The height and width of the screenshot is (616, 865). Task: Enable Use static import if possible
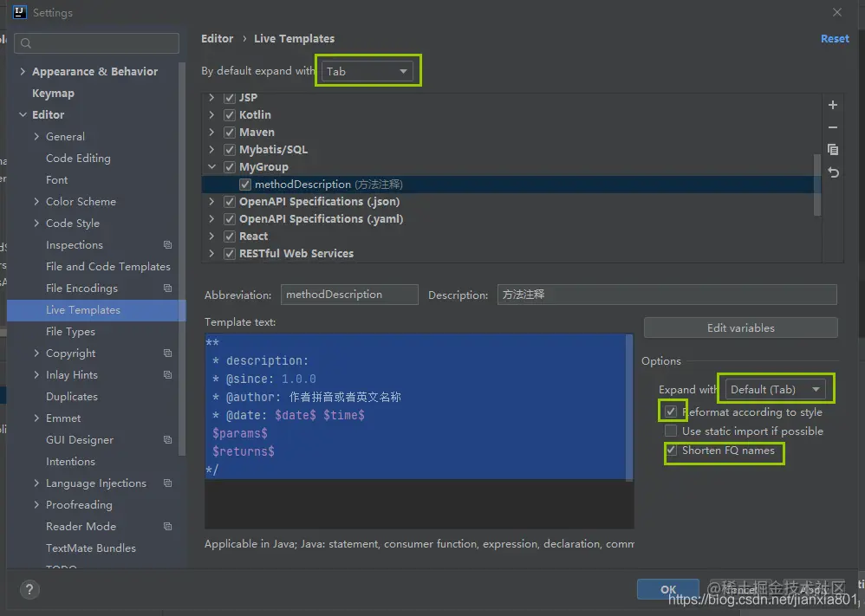[x=671, y=431]
